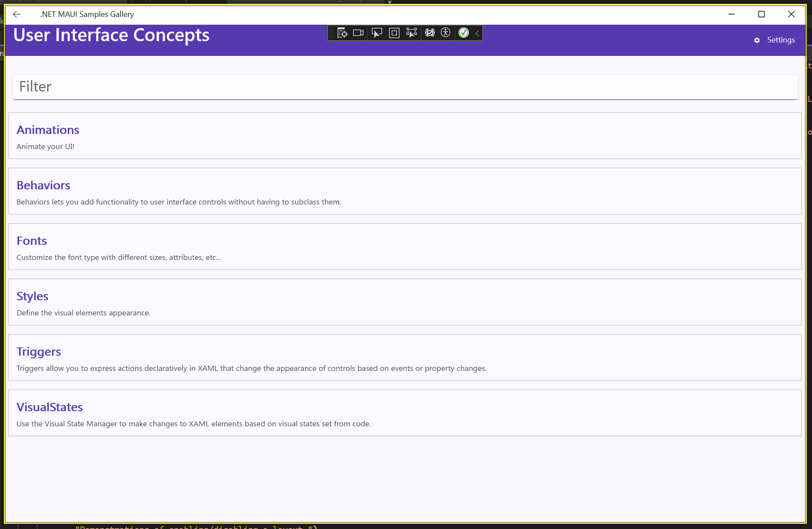The image size is (812, 529).
Task: Open the Animations concept
Action: click(48, 130)
